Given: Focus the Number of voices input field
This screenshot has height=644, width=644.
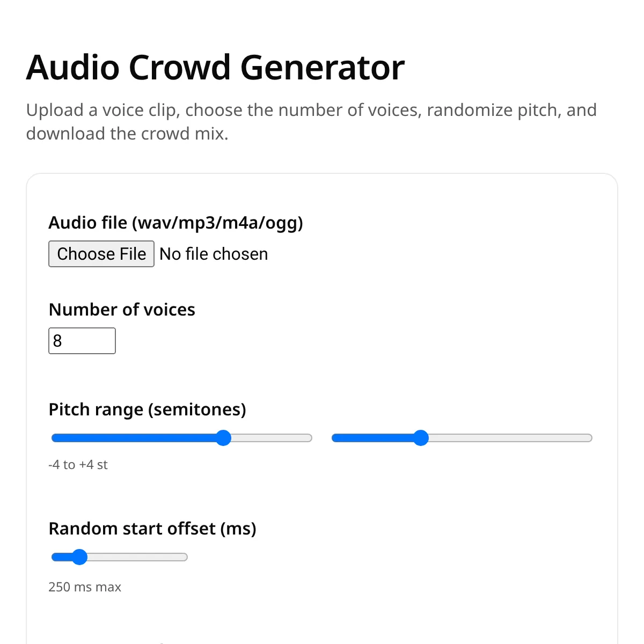Looking at the screenshot, I should [82, 341].
